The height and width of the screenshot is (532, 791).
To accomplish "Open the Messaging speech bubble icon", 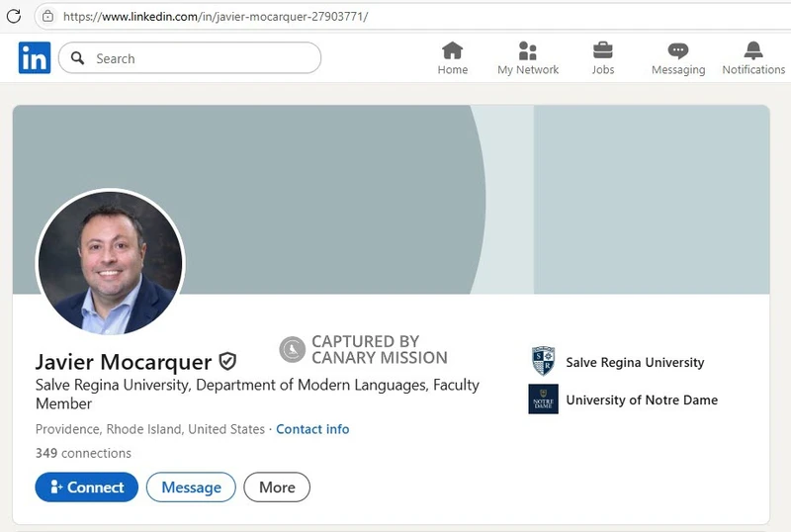I will (677, 51).
